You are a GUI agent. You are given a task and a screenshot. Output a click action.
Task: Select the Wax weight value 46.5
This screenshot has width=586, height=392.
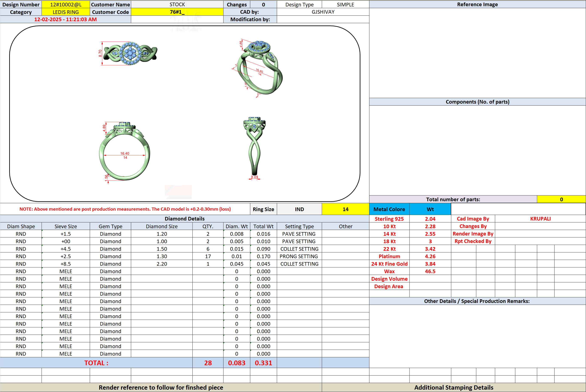click(x=430, y=271)
